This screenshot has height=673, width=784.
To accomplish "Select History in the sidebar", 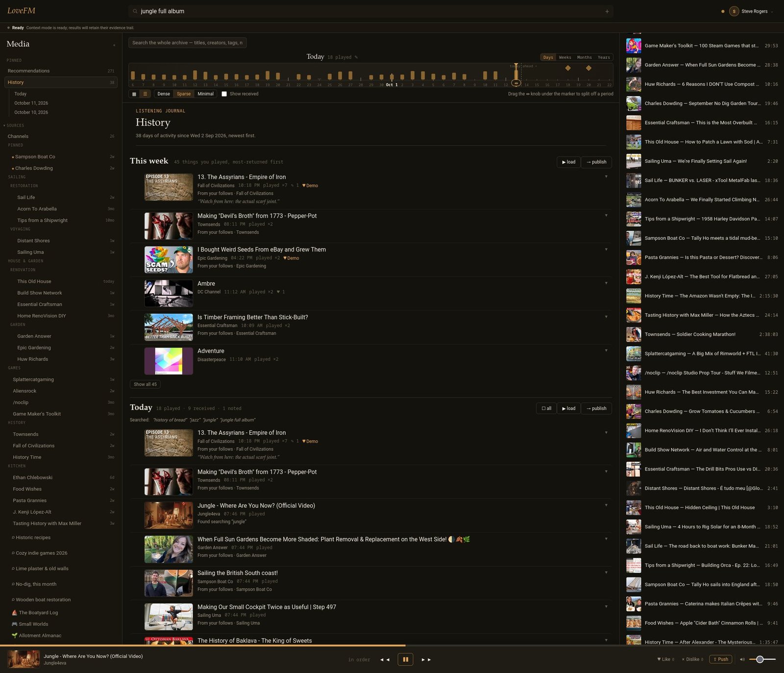I will point(61,82).
